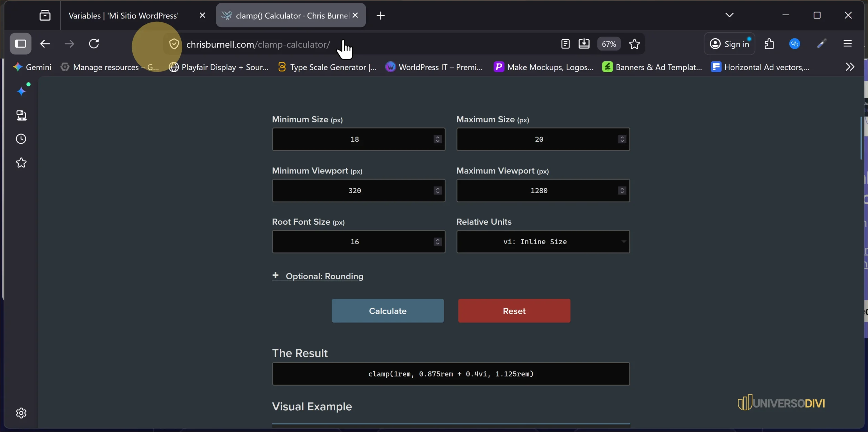The width and height of the screenshot is (868, 432).
Task: Open the Playfair Display + Source bookmark
Action: [219, 67]
